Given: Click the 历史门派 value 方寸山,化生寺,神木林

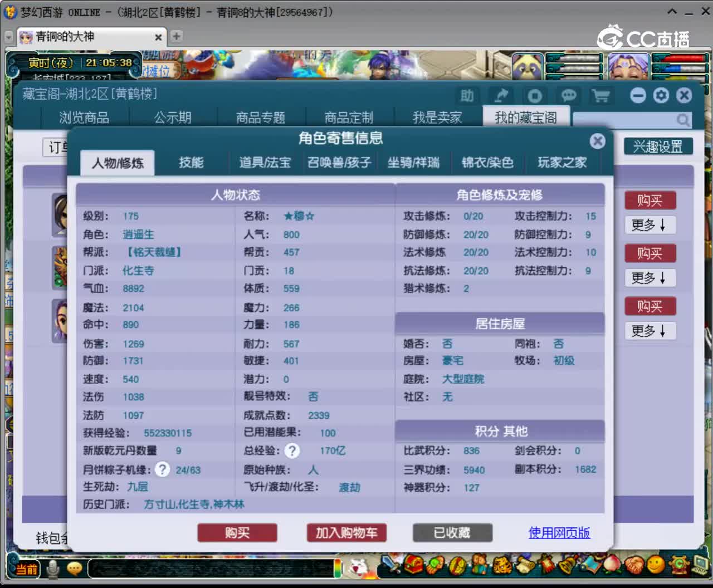Looking at the screenshot, I should [x=194, y=504].
